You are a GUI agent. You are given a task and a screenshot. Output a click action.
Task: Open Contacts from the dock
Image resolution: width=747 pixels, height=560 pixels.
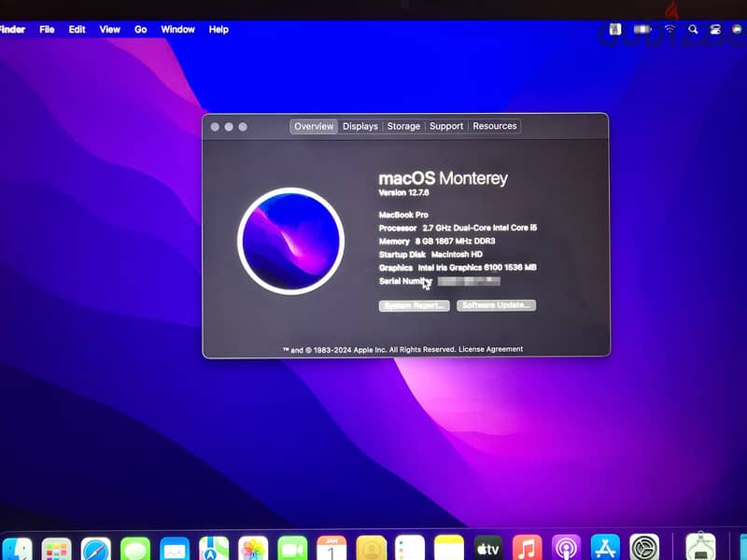coord(371,549)
